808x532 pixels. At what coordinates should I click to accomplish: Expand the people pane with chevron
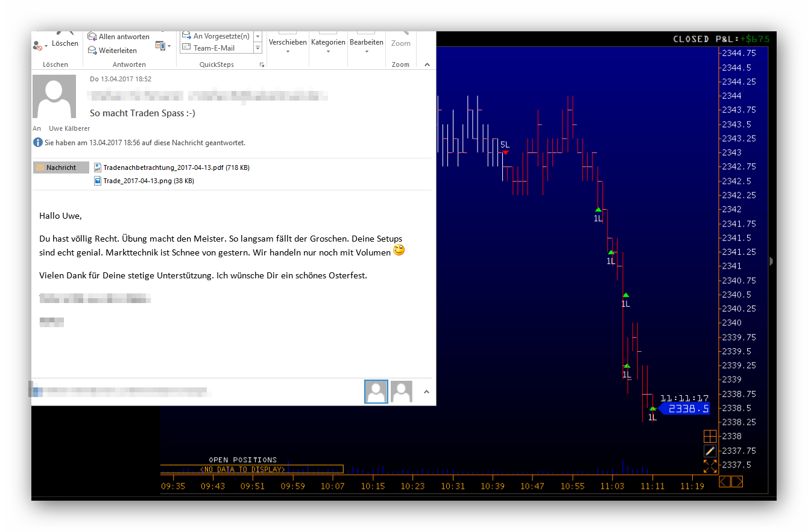tap(426, 392)
